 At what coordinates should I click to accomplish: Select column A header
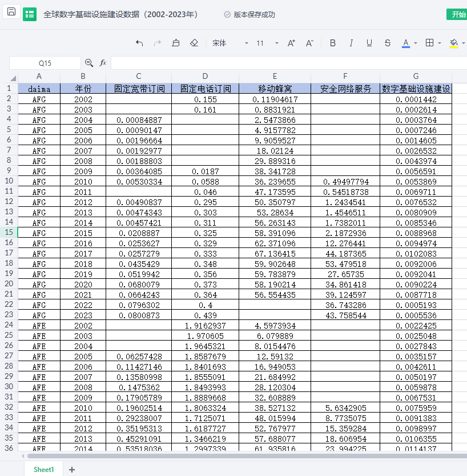(x=39, y=76)
